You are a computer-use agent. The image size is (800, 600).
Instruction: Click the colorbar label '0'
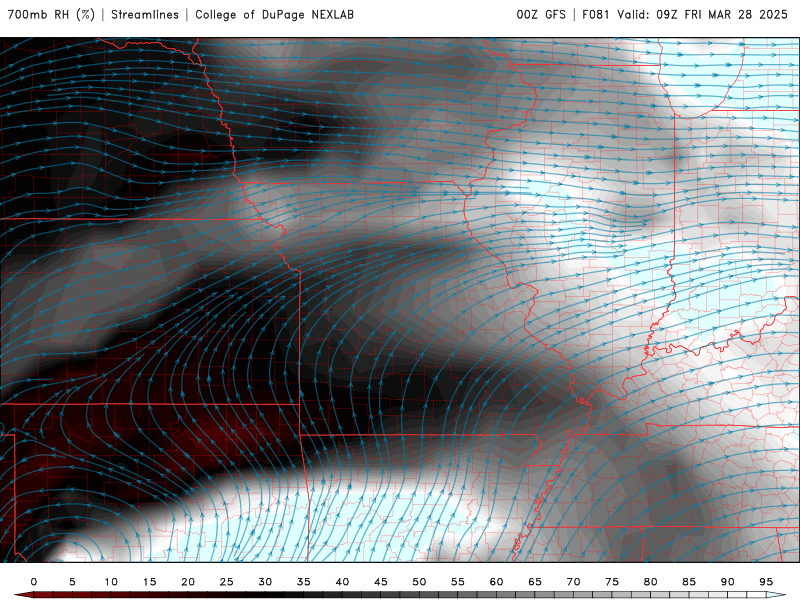34,582
